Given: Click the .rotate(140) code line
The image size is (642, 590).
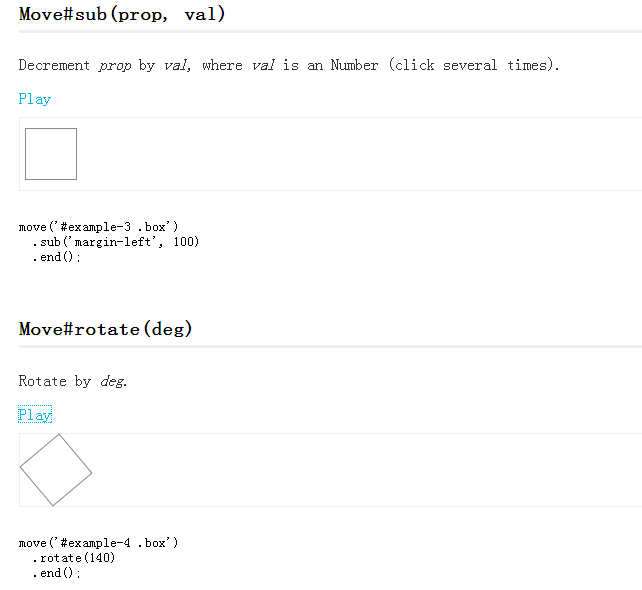Looking at the screenshot, I should pyautogui.click(x=74, y=558).
